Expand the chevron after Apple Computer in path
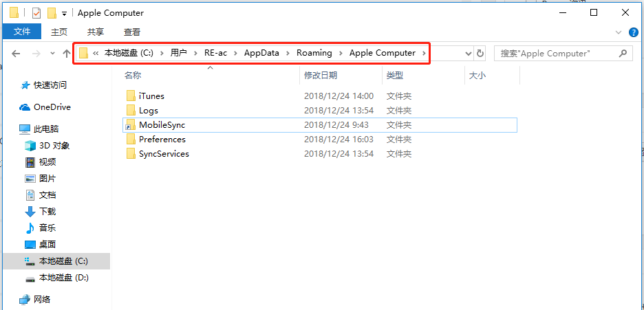 [424, 53]
